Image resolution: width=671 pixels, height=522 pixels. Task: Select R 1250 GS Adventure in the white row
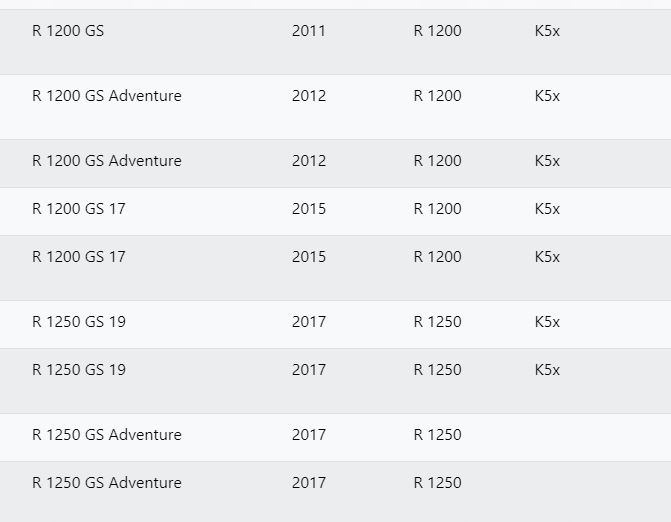click(x=107, y=435)
